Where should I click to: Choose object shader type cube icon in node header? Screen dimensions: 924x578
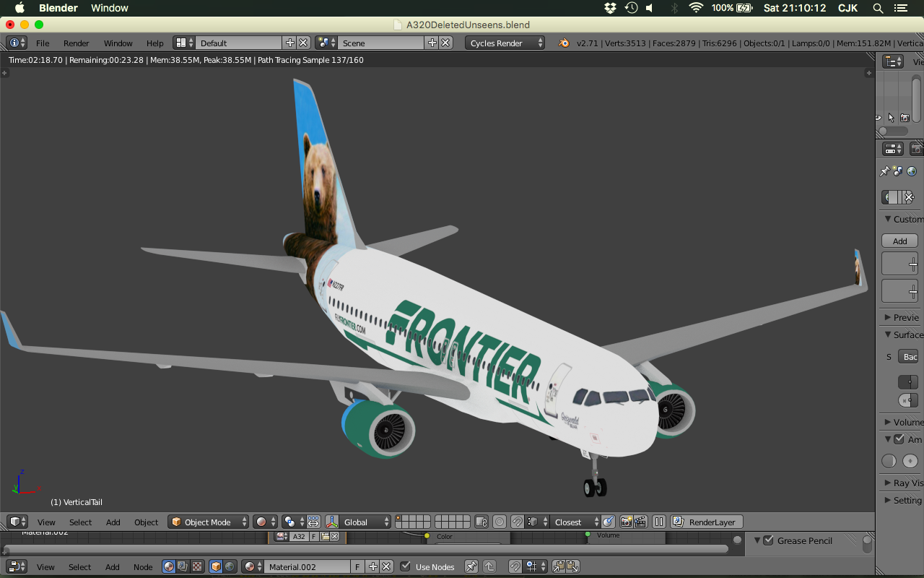pyautogui.click(x=216, y=566)
